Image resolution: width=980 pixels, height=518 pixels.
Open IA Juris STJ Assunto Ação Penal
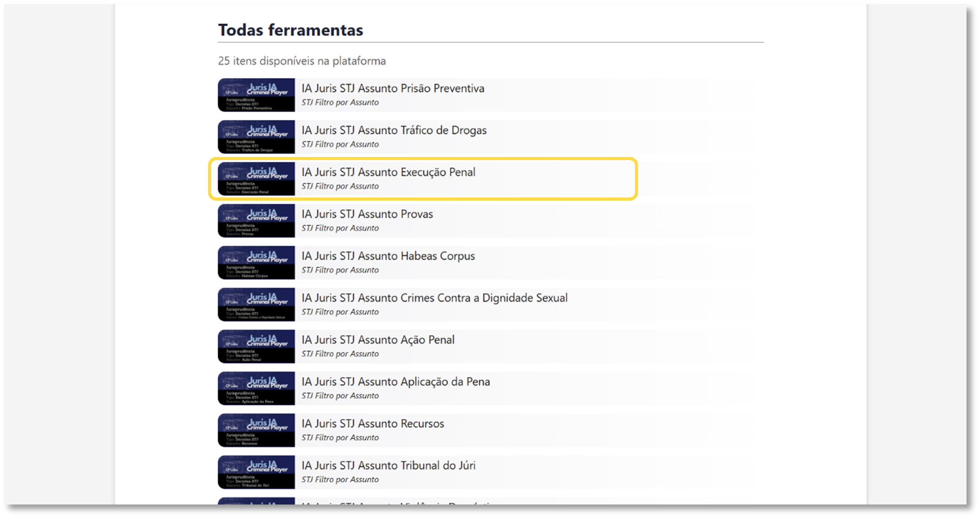[x=378, y=340]
